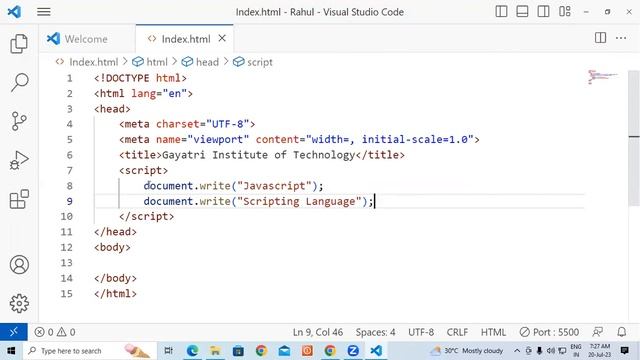Select the Index.html editor tab

184,39
